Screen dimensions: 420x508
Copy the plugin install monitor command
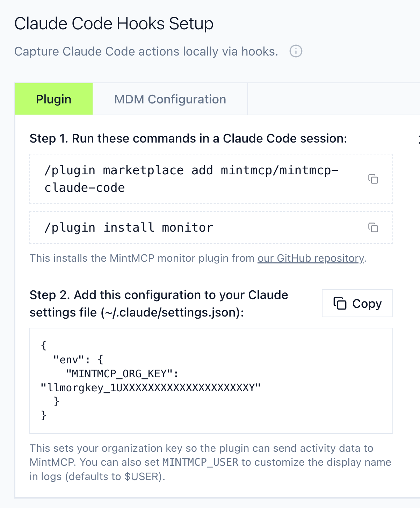pos(373,228)
